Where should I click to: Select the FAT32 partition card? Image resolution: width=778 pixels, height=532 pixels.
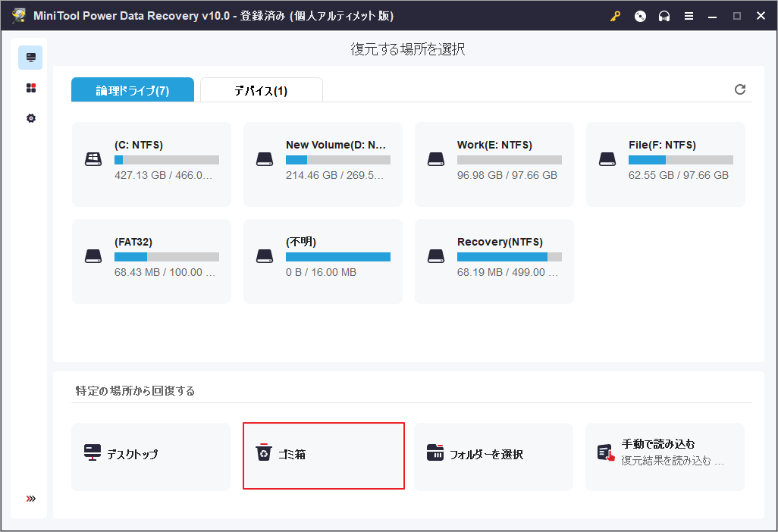click(x=152, y=261)
